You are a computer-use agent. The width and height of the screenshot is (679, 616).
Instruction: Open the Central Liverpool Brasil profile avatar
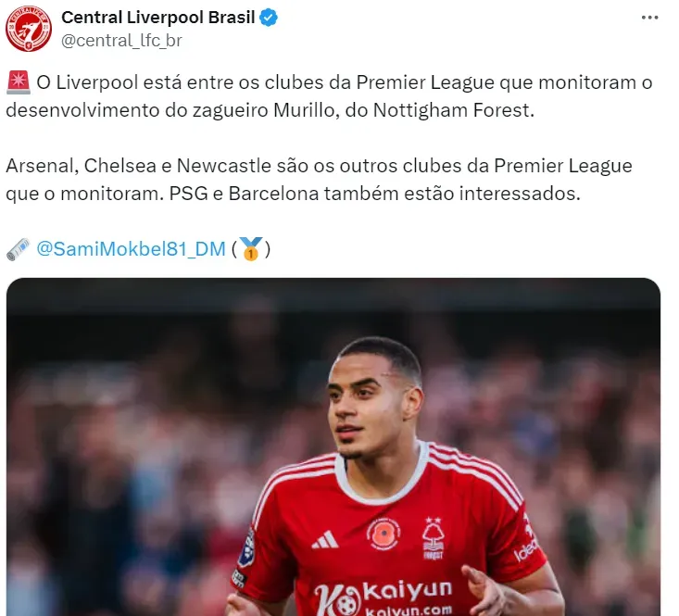(29, 29)
